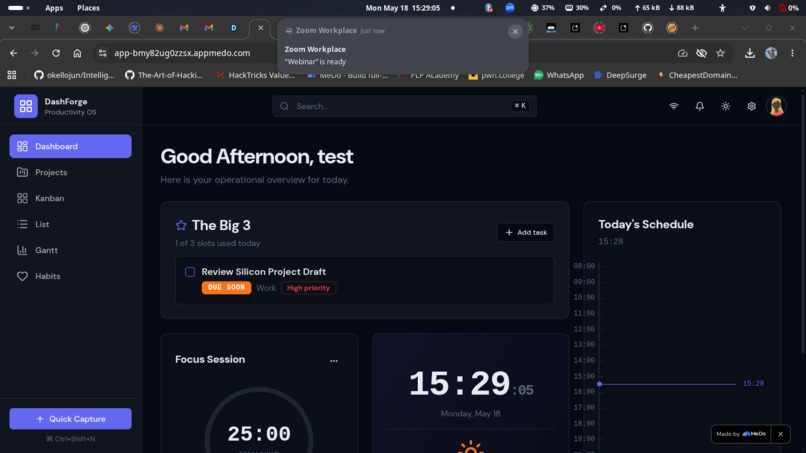This screenshot has width=806, height=453.
Task: Click Add task in The Big 3
Action: tap(526, 232)
